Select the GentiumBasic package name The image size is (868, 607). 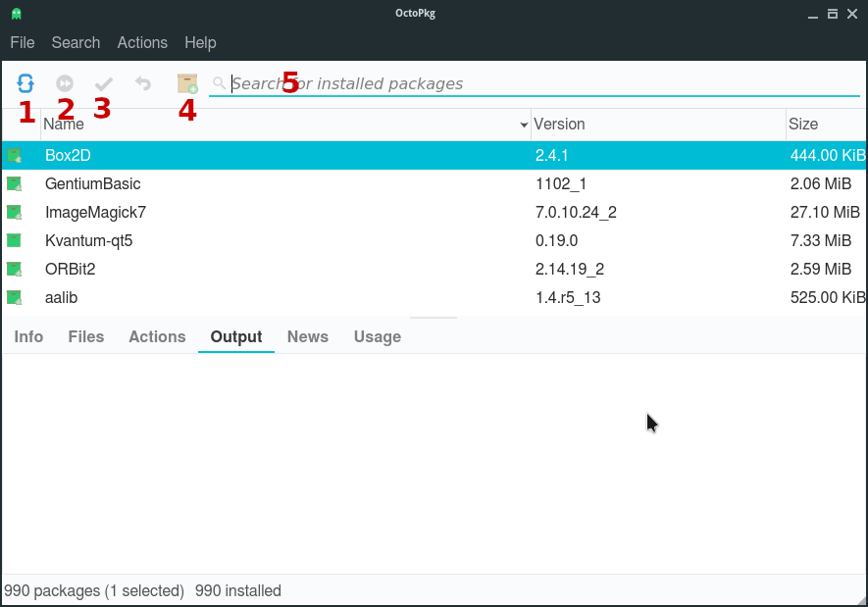click(x=93, y=183)
